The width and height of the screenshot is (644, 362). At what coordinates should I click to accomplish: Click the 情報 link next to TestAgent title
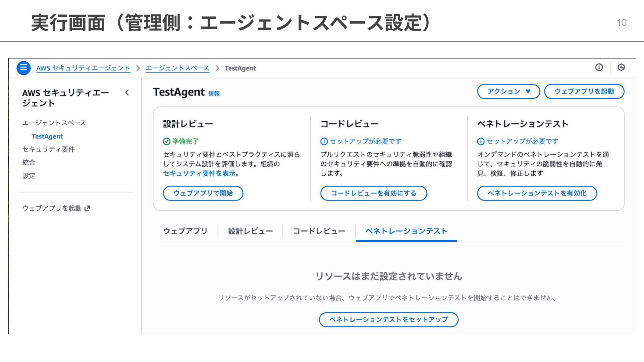pos(214,94)
